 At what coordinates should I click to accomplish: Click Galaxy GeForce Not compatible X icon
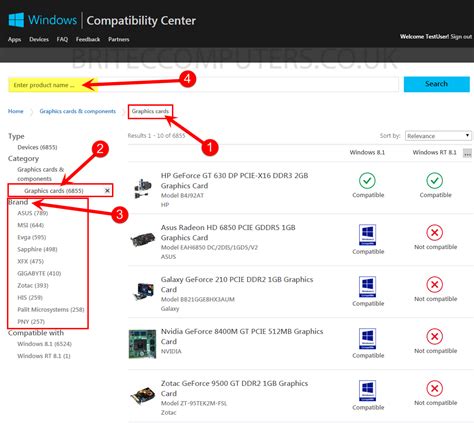pos(435,284)
